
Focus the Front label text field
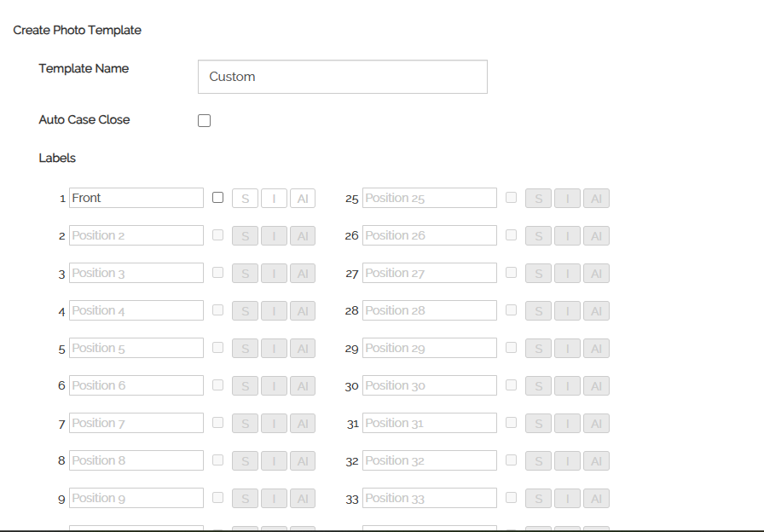click(x=136, y=198)
